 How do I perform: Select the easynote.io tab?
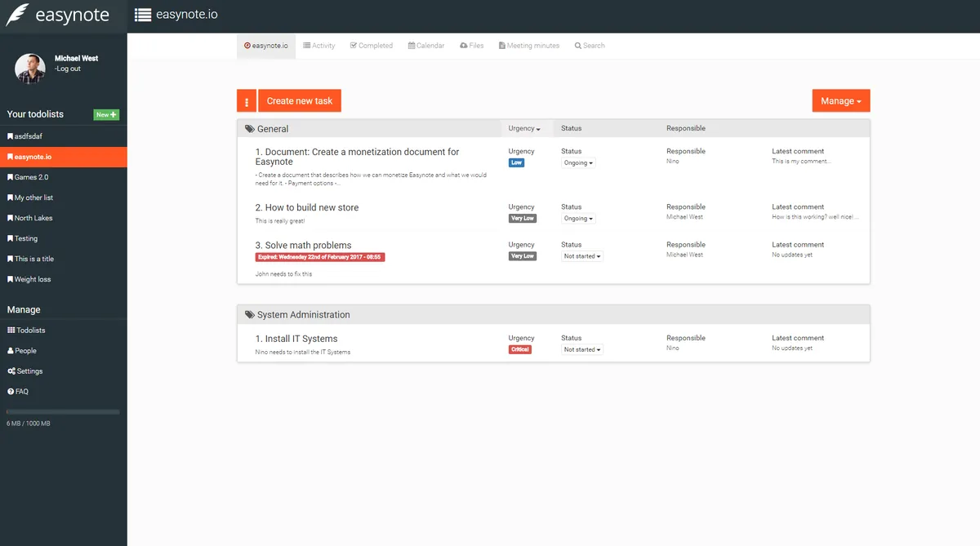(266, 46)
